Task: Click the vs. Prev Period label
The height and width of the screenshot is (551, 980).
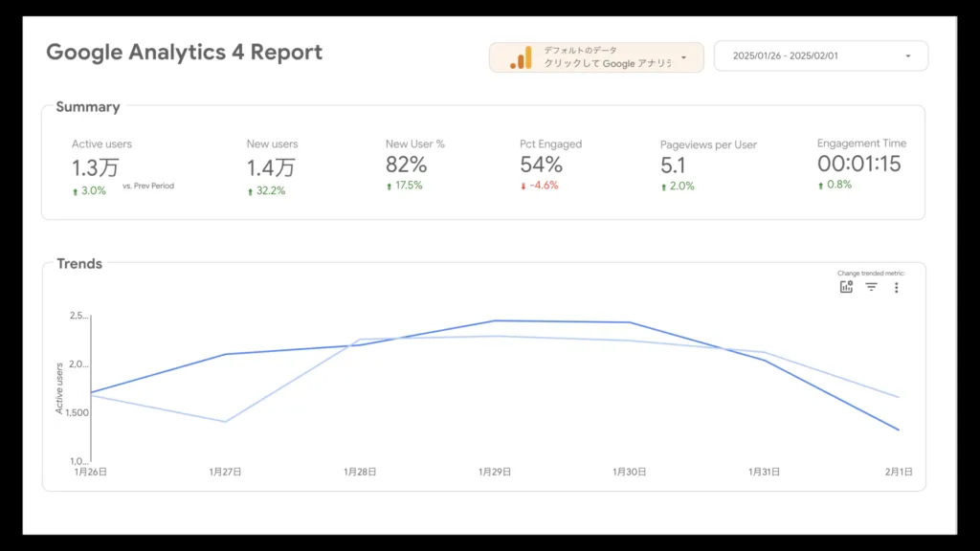Action: pyautogui.click(x=148, y=186)
